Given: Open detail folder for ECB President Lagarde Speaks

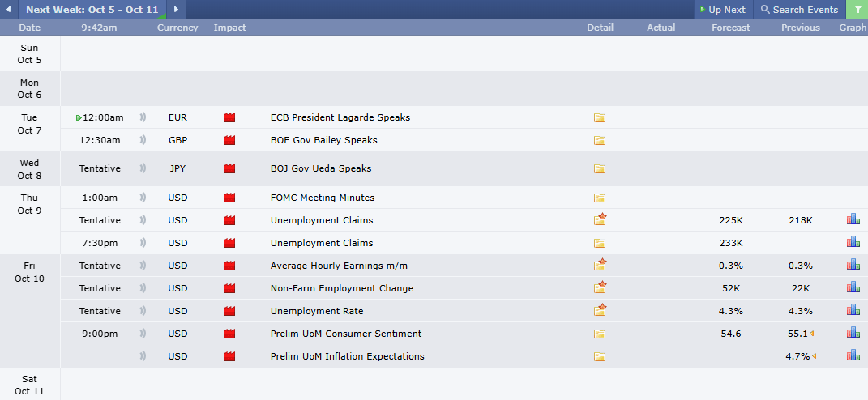Looking at the screenshot, I should [x=600, y=117].
